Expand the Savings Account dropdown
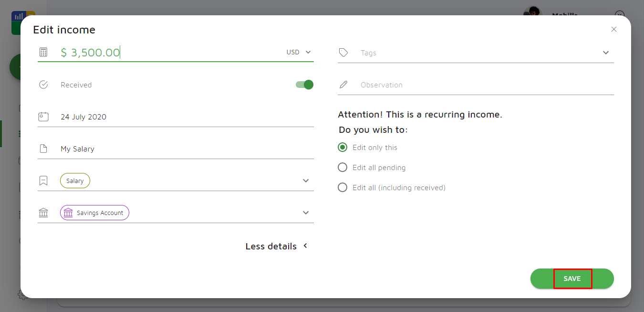The width and height of the screenshot is (644, 312). (x=306, y=213)
